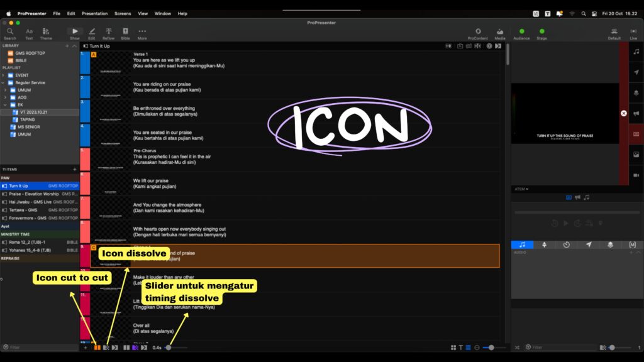Switch slides to text-only view

click(461, 348)
